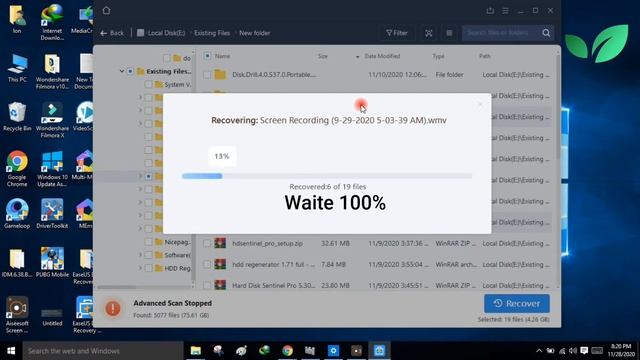Open Google Chrome desktop shortcut
The image size is (640, 360).
tap(17, 169)
